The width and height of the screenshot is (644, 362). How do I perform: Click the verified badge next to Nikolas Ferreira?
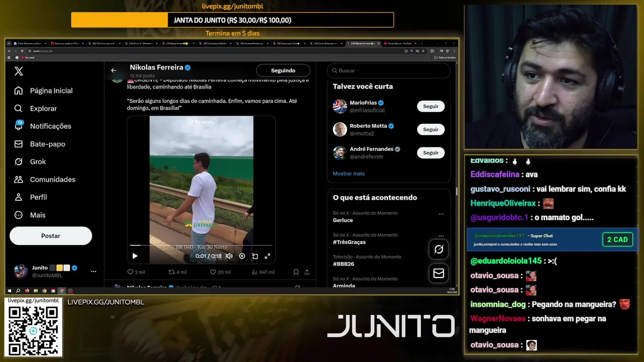tap(188, 67)
